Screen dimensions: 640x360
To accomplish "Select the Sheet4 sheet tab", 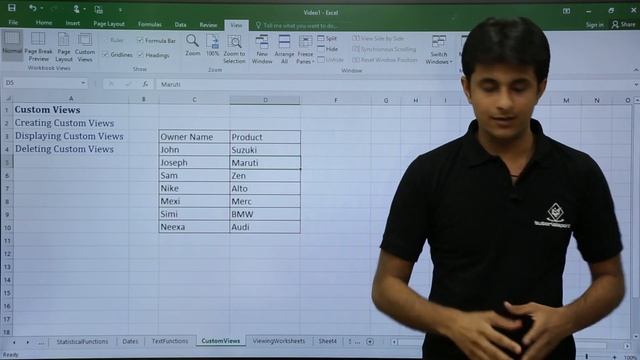I will pos(328,341).
